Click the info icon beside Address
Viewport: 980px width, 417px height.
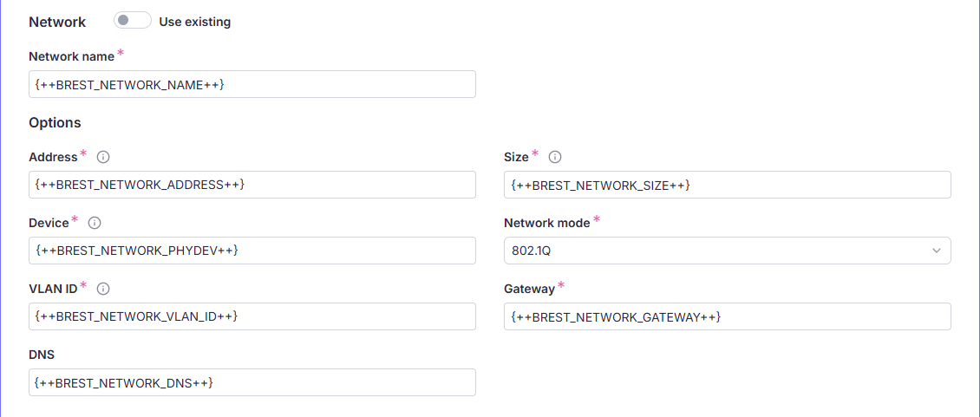click(103, 157)
